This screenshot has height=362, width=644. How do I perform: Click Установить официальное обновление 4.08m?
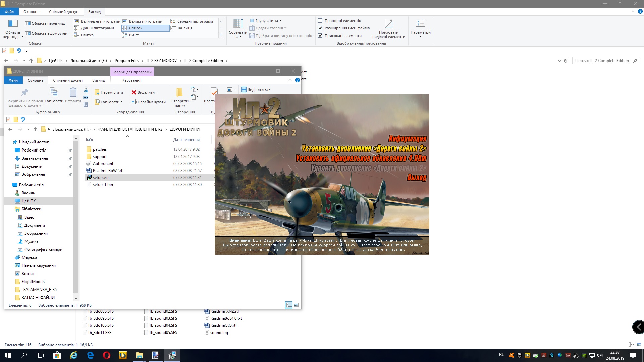pyautogui.click(x=361, y=158)
